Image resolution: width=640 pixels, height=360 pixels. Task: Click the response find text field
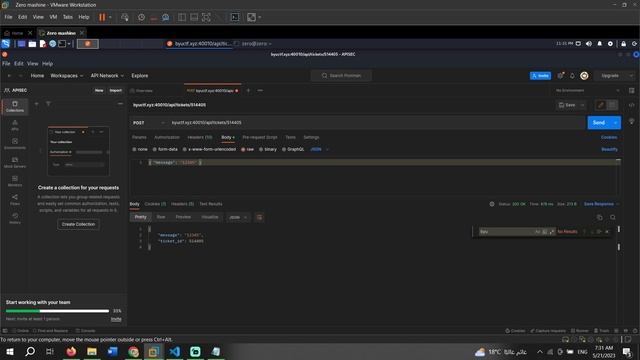click(x=506, y=231)
